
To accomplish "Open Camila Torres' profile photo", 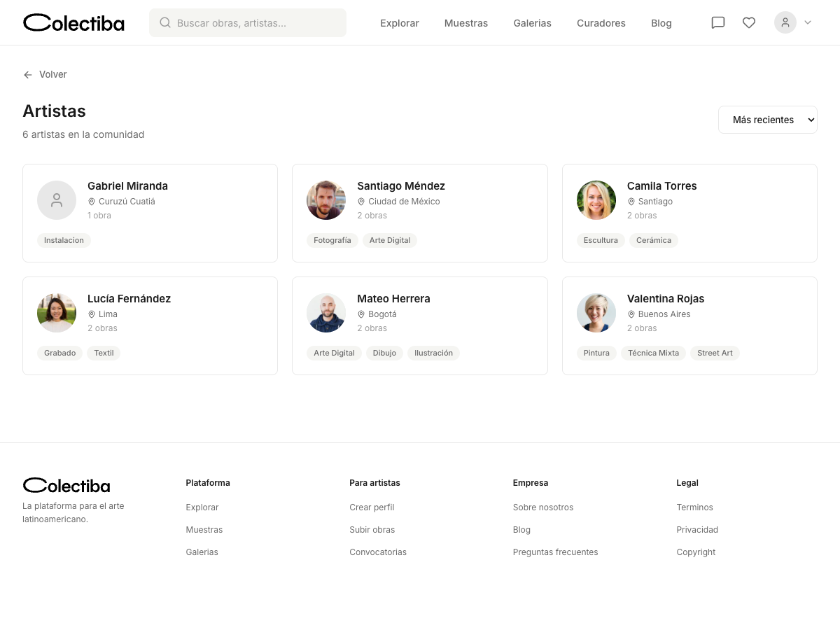I will [x=596, y=200].
